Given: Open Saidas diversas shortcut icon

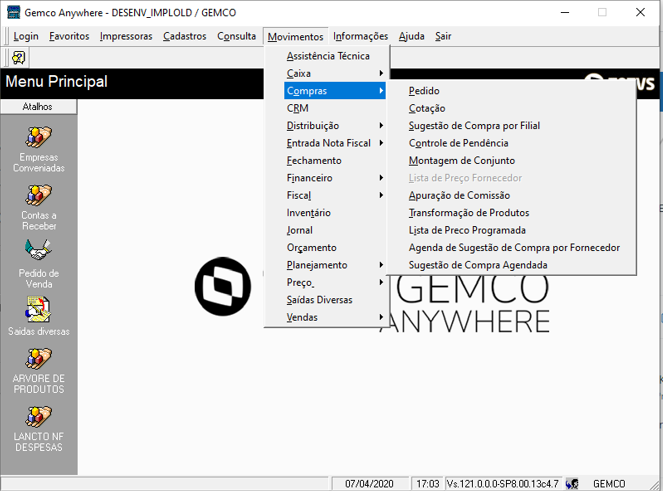Looking at the screenshot, I should 38,310.
